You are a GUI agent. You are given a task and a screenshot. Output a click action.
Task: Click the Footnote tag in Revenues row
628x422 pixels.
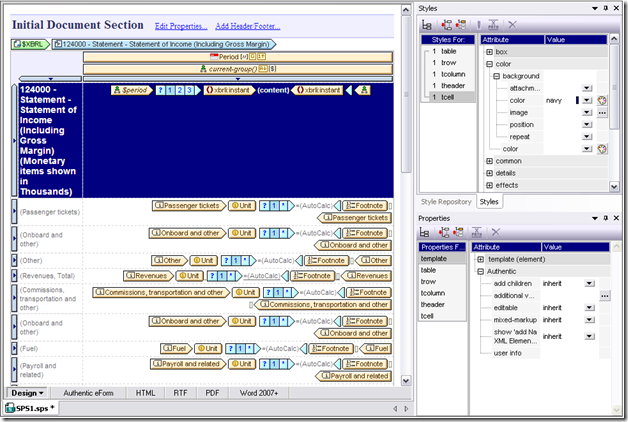coord(312,276)
